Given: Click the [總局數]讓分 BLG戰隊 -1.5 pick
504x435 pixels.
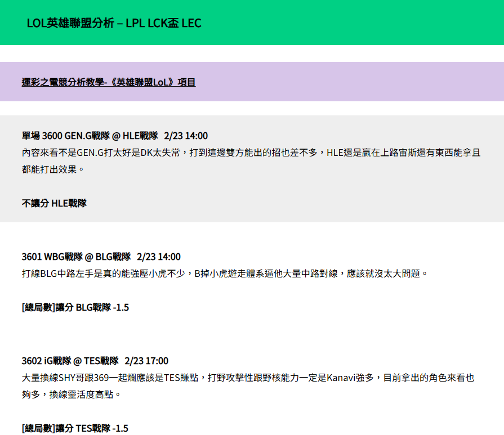Looking at the screenshot, I should 75,307.
